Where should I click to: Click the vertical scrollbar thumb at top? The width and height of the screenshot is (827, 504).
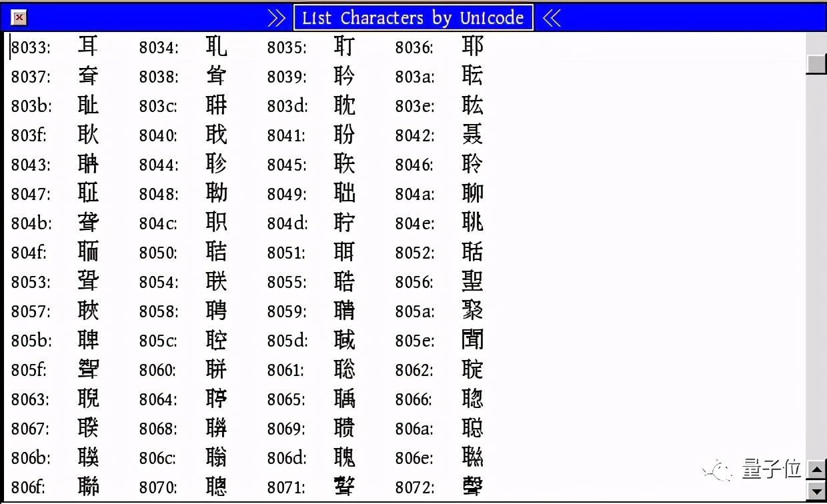pos(816,64)
